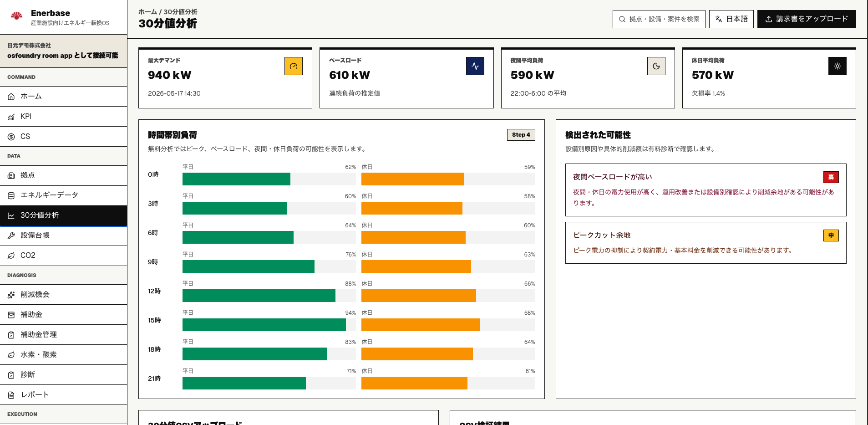868x425 pixels.
Task: Click the orange 休日 bar for 12時
Action: (419, 296)
